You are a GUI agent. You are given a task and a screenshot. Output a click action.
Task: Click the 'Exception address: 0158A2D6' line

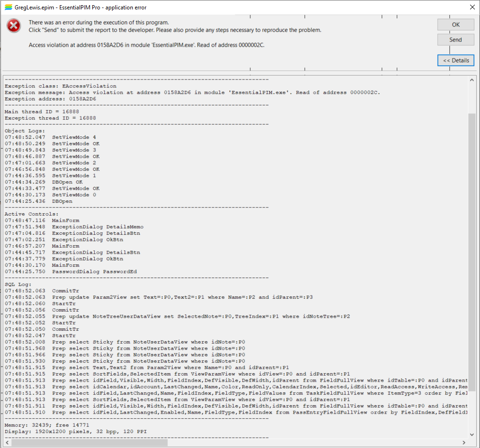click(x=50, y=99)
